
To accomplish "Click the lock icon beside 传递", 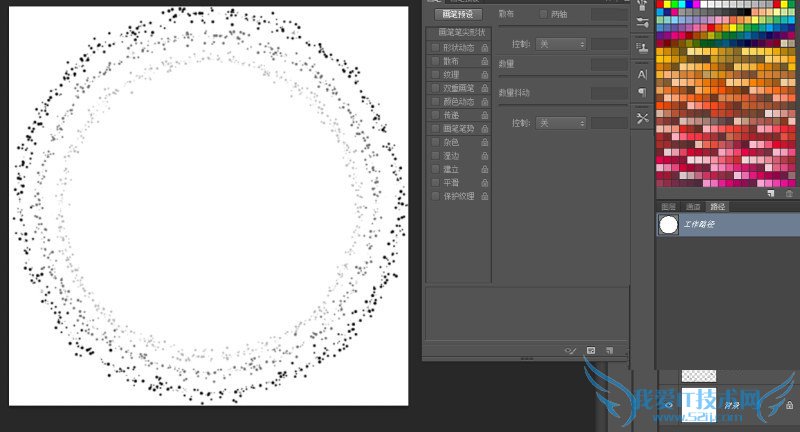I will (484, 115).
